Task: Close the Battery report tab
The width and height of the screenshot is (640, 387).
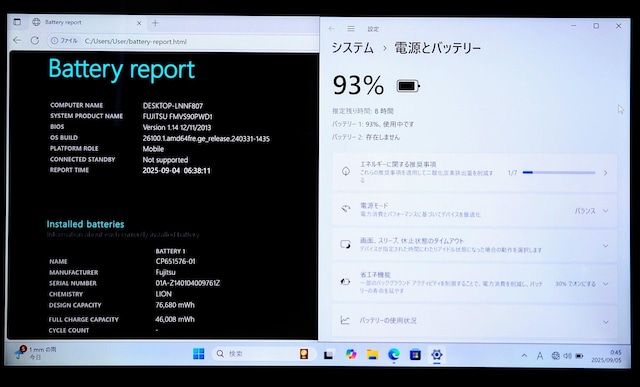Action: coord(139,23)
